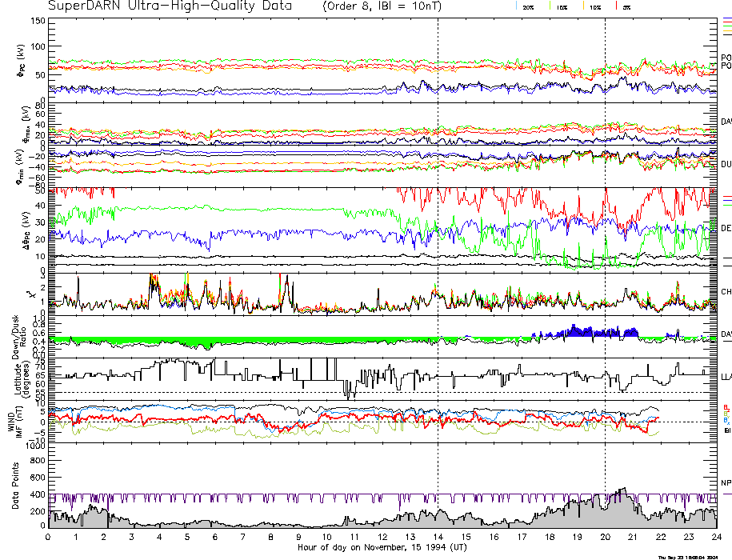Click the dashed vertical line at hour 14
732x560 pixels.
click(438, 240)
